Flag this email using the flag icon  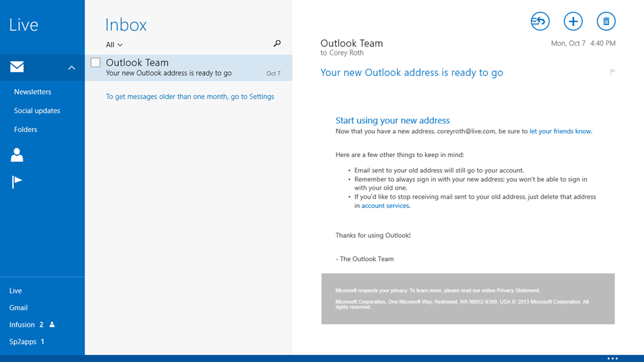[x=613, y=72]
